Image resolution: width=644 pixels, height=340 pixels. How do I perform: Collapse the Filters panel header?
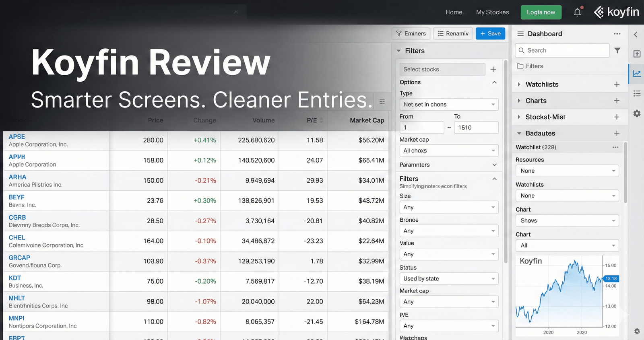398,51
